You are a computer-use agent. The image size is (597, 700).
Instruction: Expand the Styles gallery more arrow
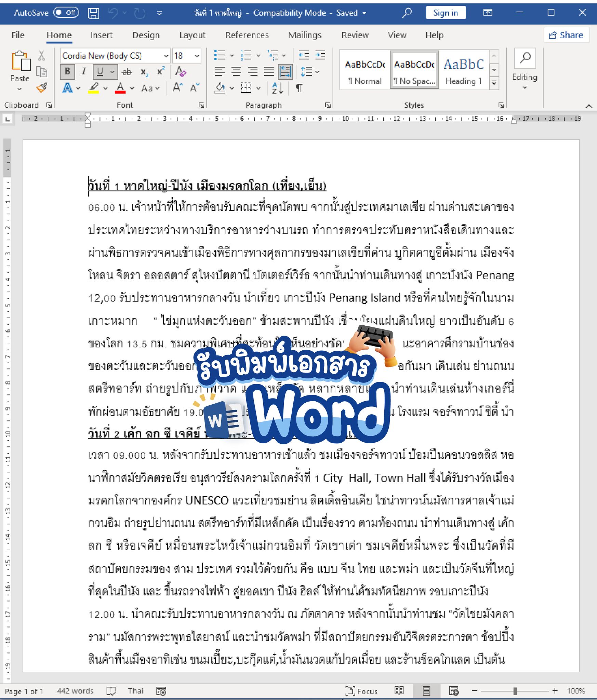494,82
